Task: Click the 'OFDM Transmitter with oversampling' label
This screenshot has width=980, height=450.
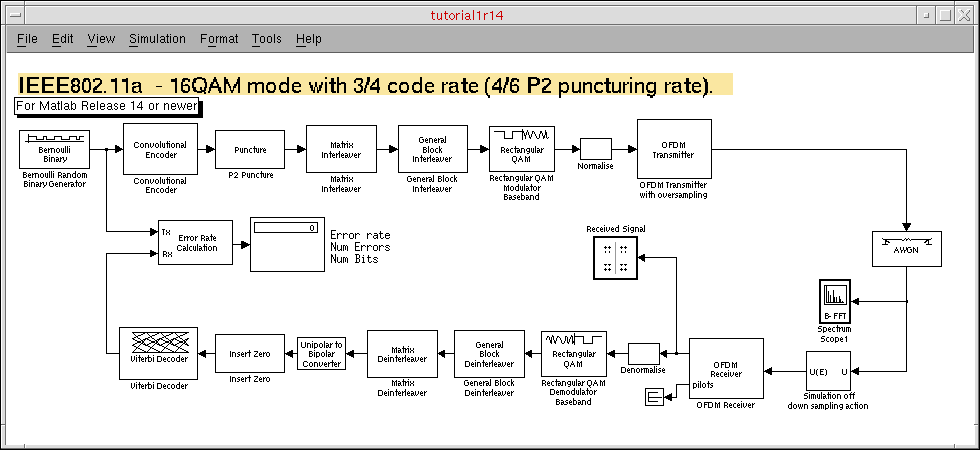Action: tap(673, 189)
